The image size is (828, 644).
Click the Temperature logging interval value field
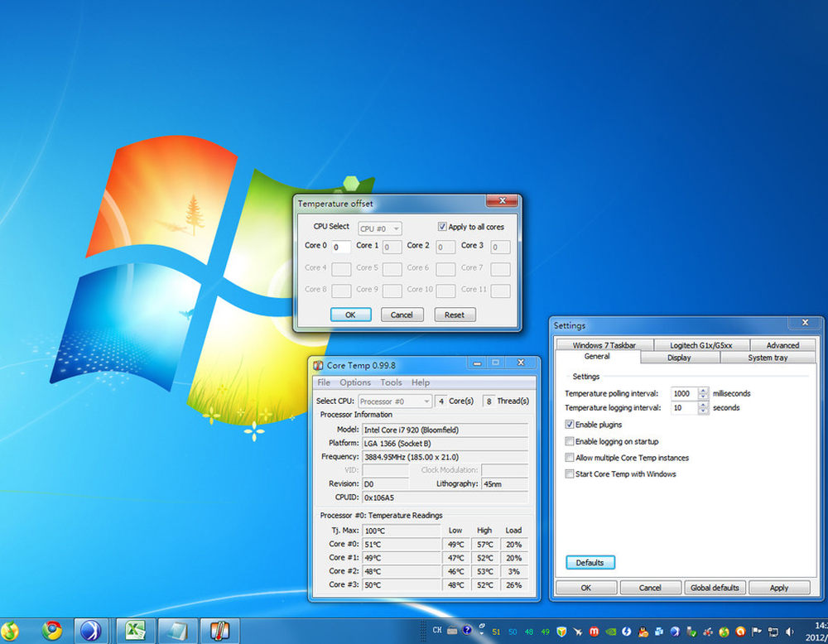click(685, 407)
